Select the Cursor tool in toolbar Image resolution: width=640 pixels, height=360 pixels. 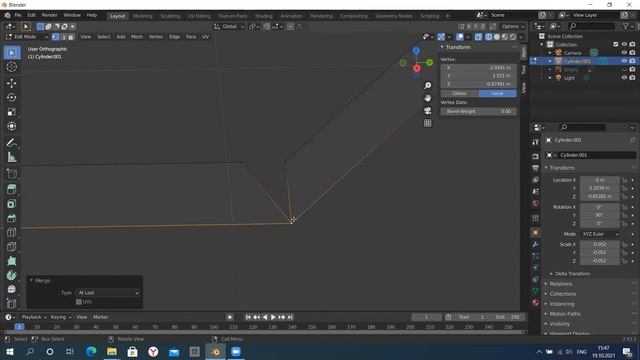[x=11, y=67]
